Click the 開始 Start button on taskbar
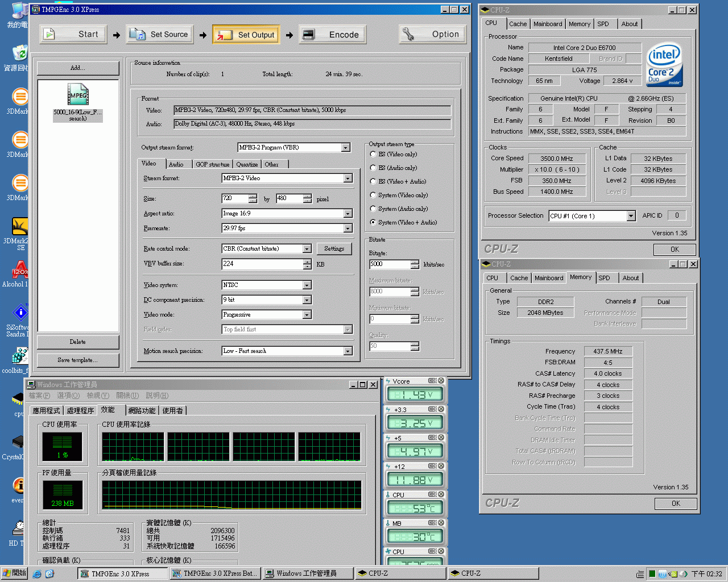728x582 pixels. click(15, 573)
